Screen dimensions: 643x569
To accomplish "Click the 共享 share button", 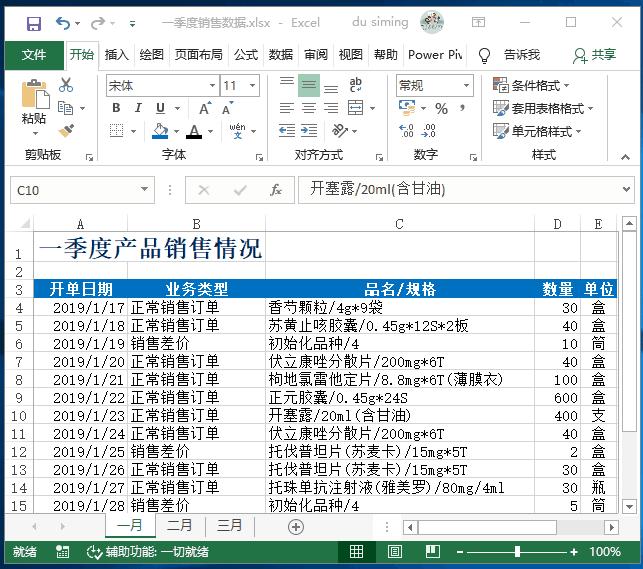I will point(595,55).
